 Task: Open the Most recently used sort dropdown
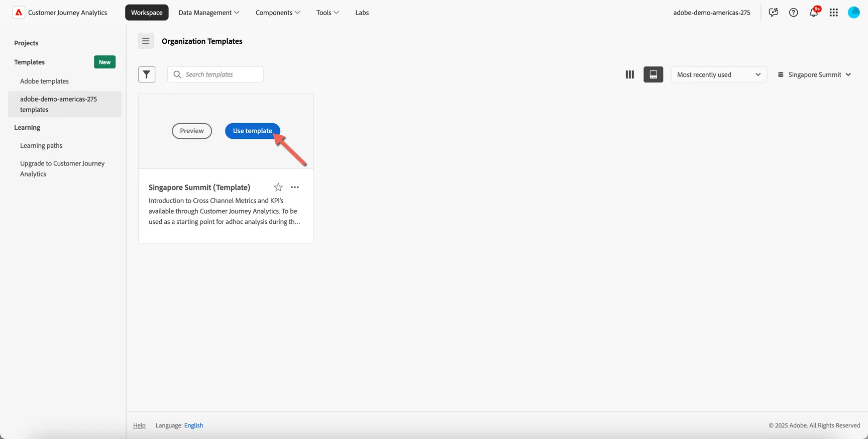[x=719, y=74]
